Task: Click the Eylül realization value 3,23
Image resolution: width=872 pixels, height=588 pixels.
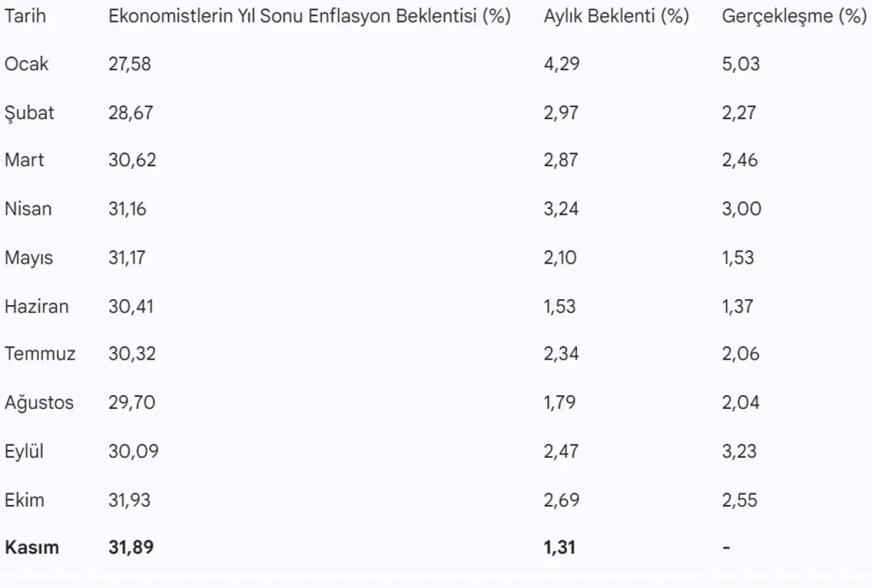Action: 739,451
